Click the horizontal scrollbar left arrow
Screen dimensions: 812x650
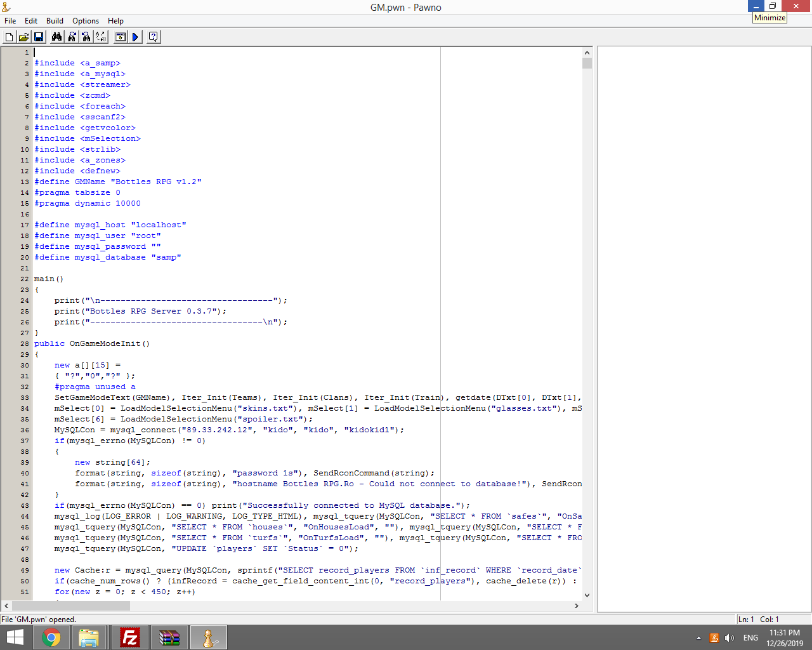[x=6, y=606]
